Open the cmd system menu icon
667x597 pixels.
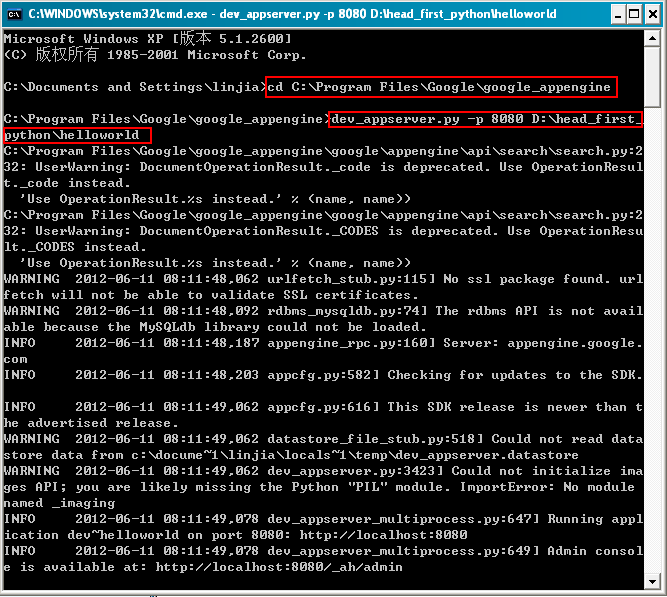tap(14, 14)
